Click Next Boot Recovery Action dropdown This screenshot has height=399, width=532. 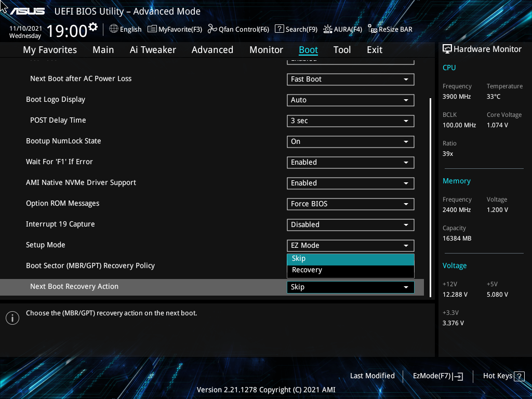coord(351,287)
